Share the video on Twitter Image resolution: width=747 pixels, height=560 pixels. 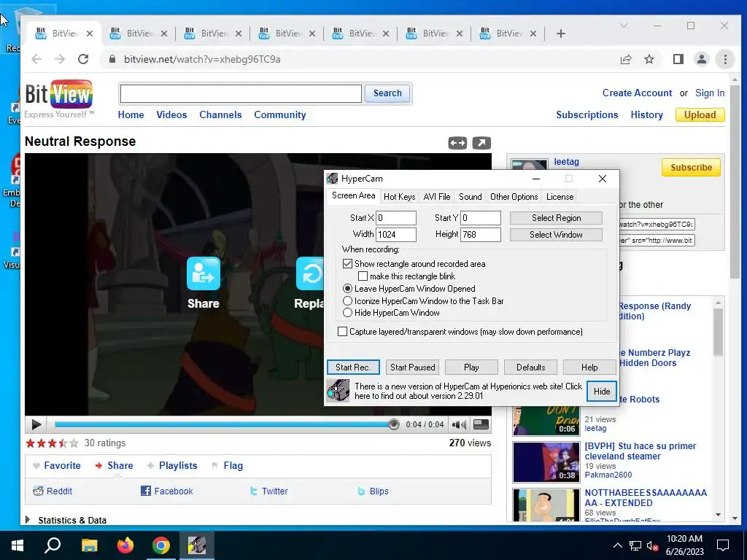click(x=268, y=491)
